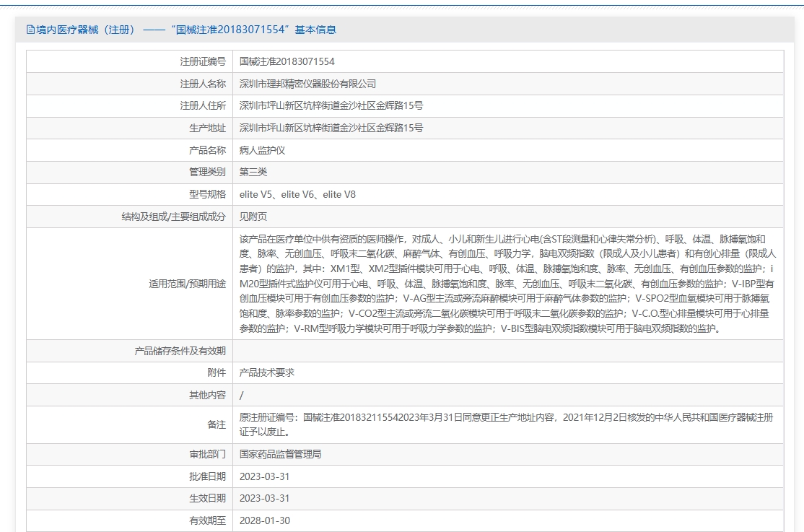Select the 见附页 value
The height and width of the screenshot is (532, 804).
(253, 217)
